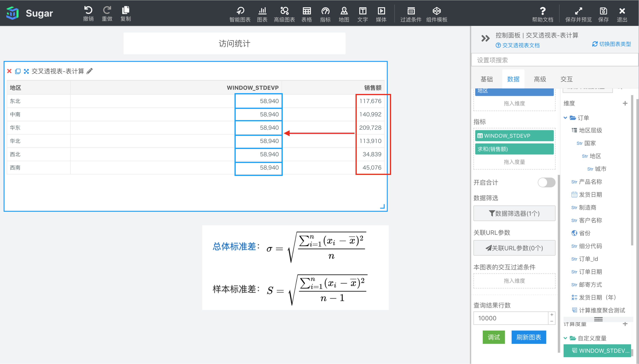639x364 pixels.
Task: Edit chart title with pencil icon
Action: coord(90,71)
